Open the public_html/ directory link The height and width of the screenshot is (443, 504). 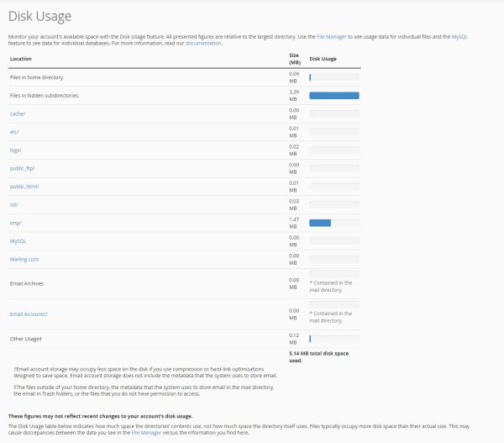tap(24, 187)
